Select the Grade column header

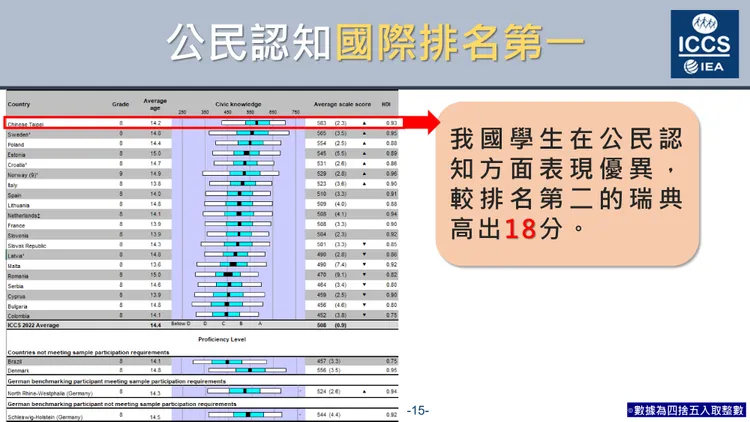click(x=121, y=104)
